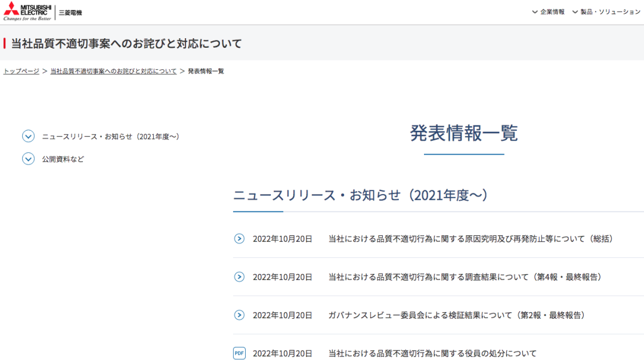Screen dimensions: 644x360
Task: Open 当社品質不適切事案へのお詫びと対応について breadcrumb link
Action: pyautogui.click(x=113, y=71)
